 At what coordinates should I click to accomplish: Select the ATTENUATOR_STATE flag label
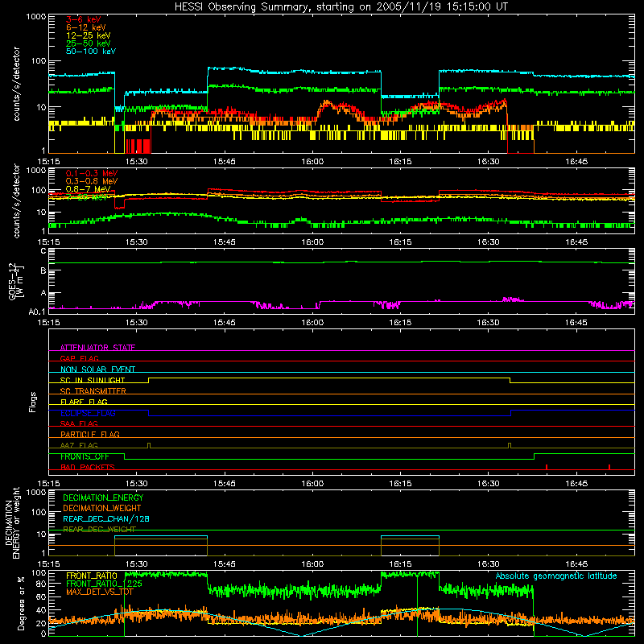coord(97,348)
